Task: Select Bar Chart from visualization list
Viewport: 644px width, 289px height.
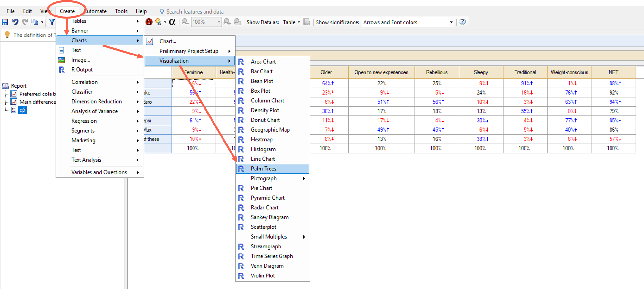Action: coord(273,71)
